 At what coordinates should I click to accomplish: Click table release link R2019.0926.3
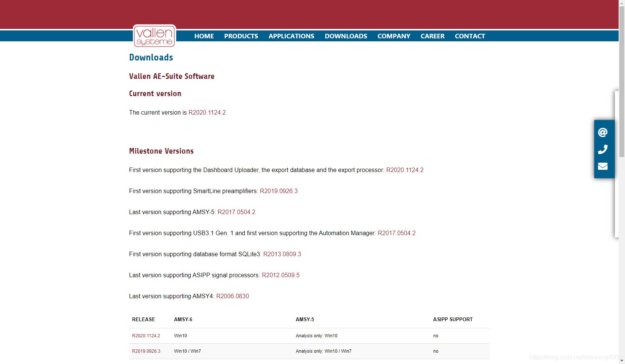(146, 351)
